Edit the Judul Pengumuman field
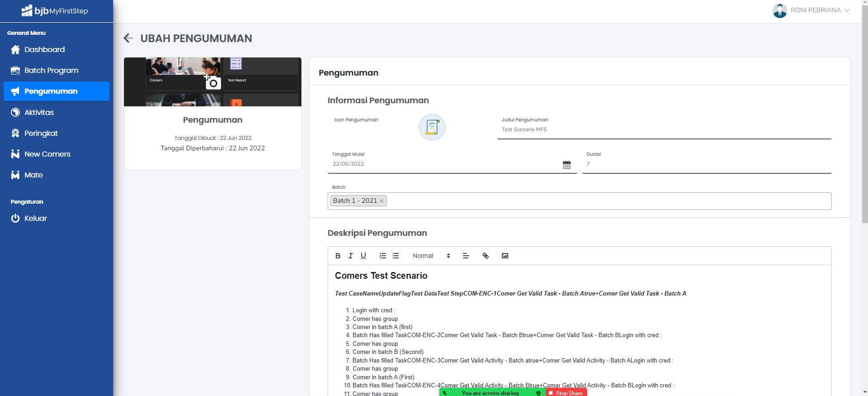868x396 pixels. click(x=664, y=129)
